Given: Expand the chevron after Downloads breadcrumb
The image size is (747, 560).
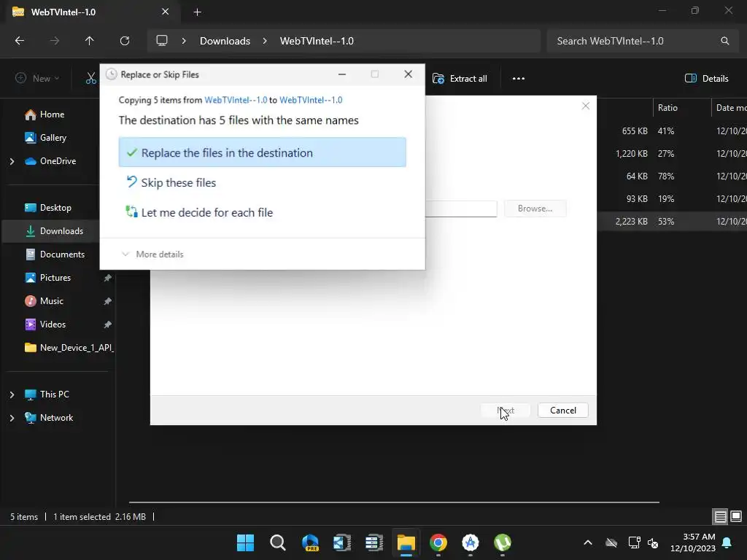Looking at the screenshot, I should coord(265,41).
